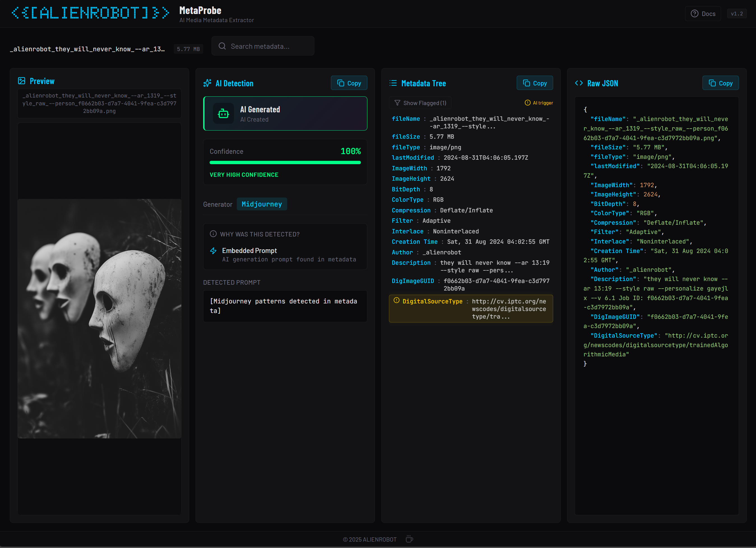The width and height of the screenshot is (756, 548).
Task: Click the coffee cup icon in footer
Action: coord(409,539)
